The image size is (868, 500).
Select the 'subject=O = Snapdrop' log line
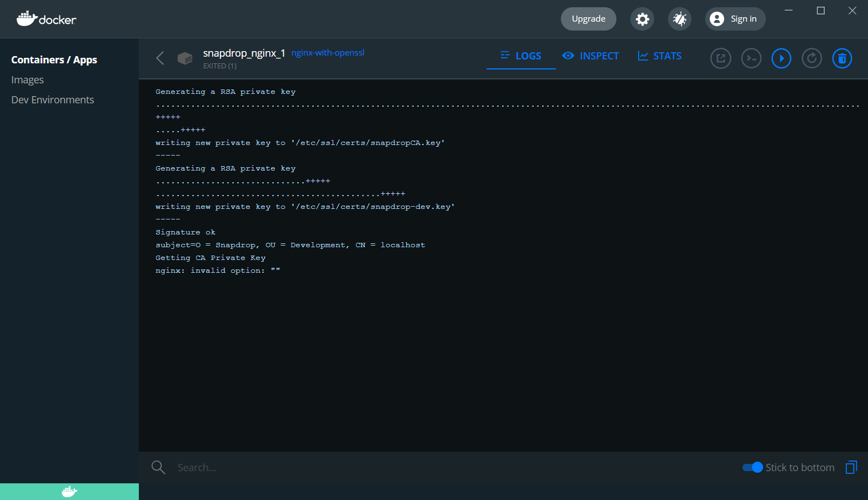tap(290, 245)
